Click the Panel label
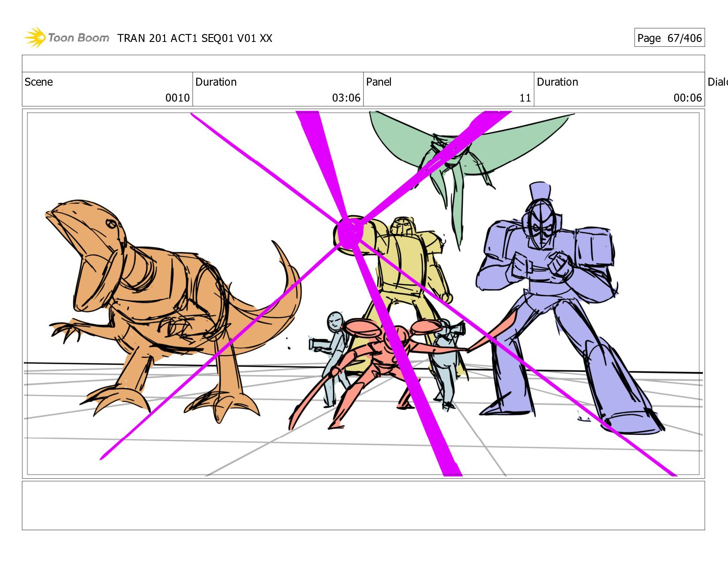Image resolution: width=728 pixels, height=563 pixels. [379, 82]
